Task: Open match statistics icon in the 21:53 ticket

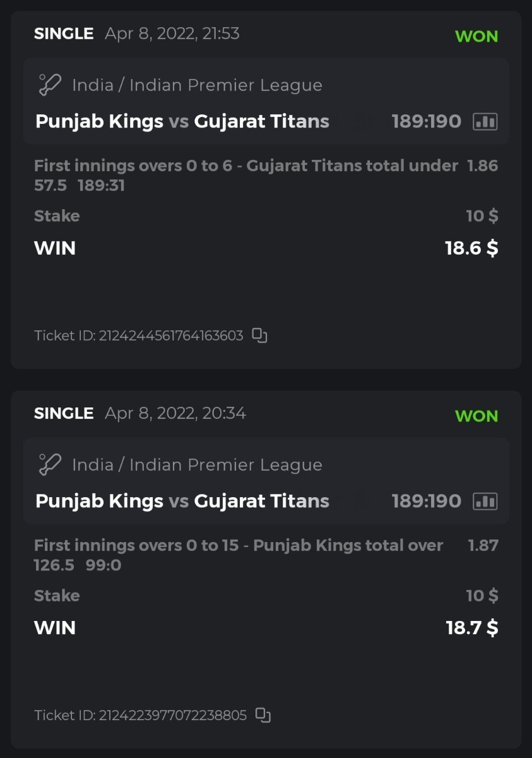Action: coord(485,121)
